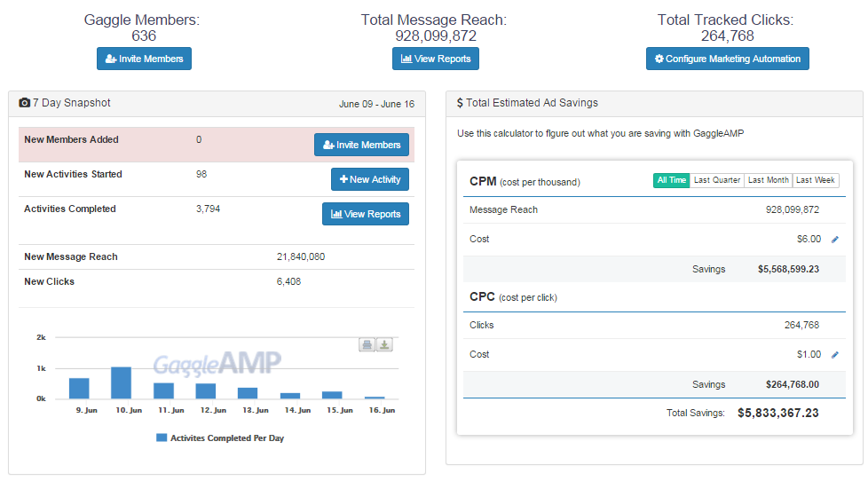Click the New Activities Started value 98
The width and height of the screenshot is (868, 481).
point(201,174)
